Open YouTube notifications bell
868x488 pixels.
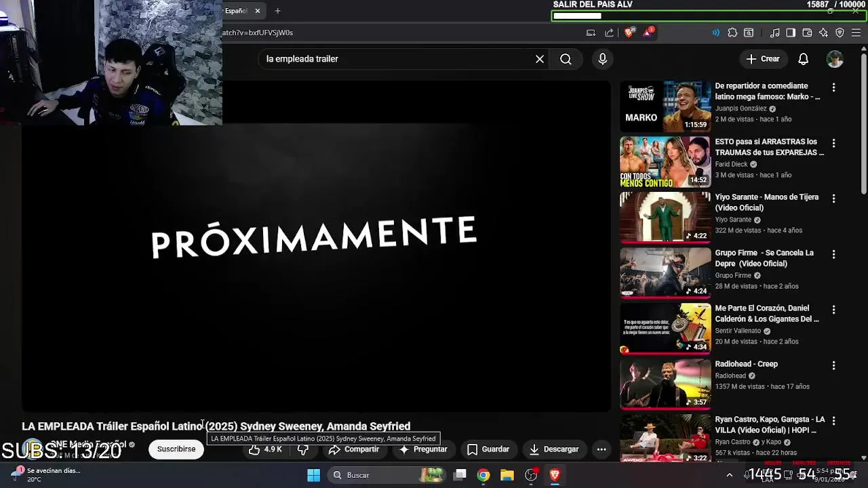tap(803, 59)
